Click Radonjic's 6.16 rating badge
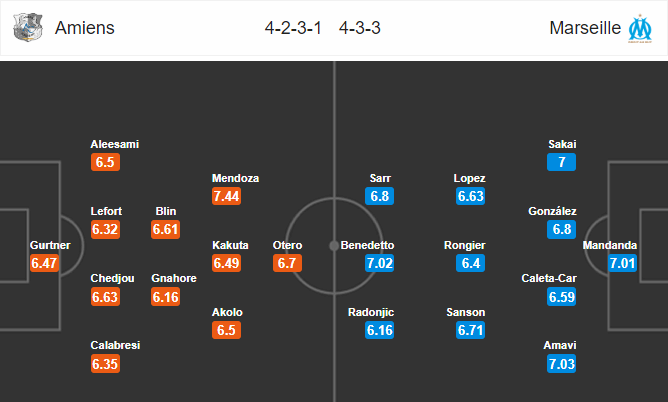Image resolution: width=668 pixels, height=402 pixels. click(x=379, y=330)
